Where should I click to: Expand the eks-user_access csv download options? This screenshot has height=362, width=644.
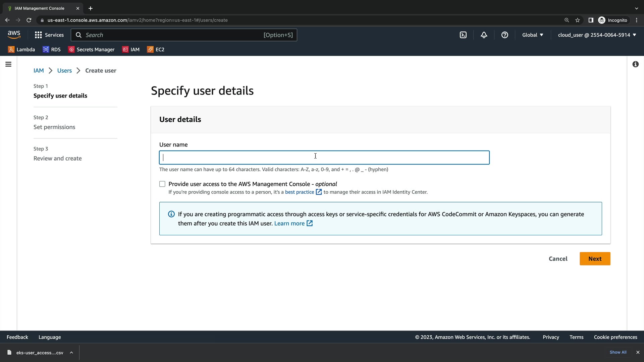coord(71,352)
